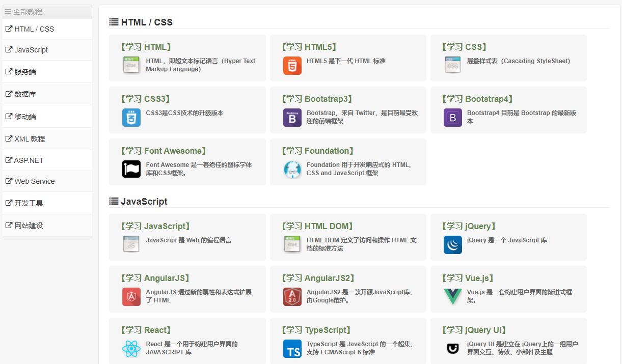Viewport: 622px width, 364px height.
Task: Click the menu icon beside 全部教程
Action: [8, 12]
